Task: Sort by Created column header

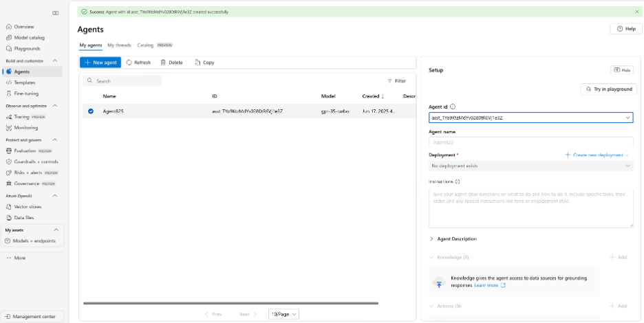Action: pyautogui.click(x=373, y=96)
